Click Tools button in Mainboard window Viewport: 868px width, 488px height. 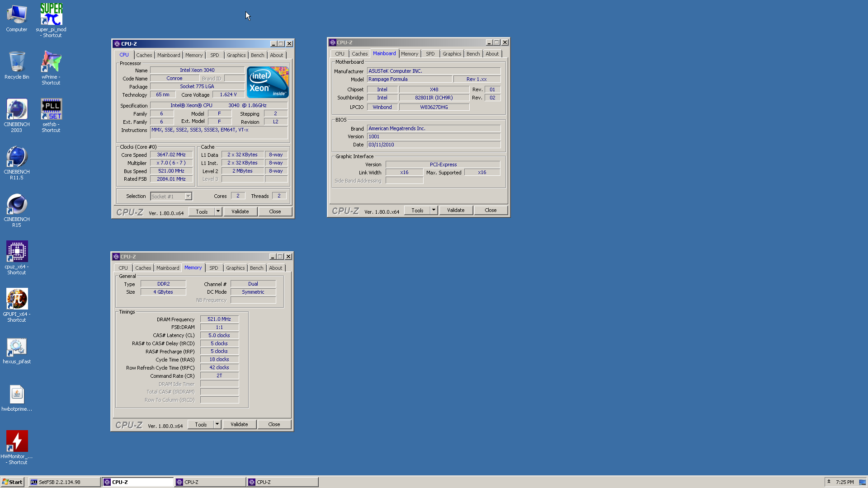tap(417, 210)
